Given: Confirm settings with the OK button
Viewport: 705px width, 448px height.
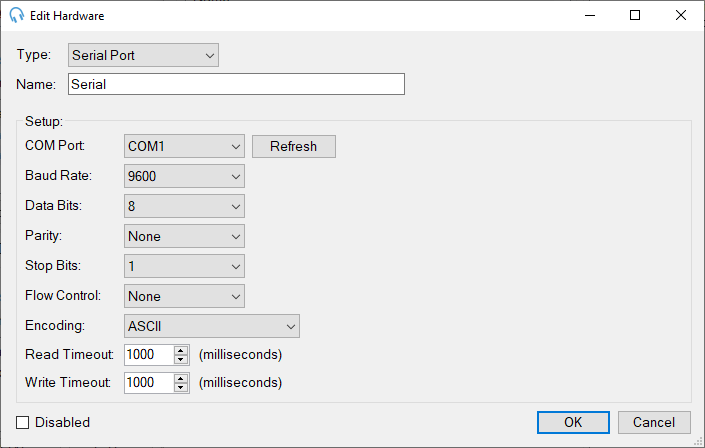Looking at the screenshot, I should click(573, 422).
